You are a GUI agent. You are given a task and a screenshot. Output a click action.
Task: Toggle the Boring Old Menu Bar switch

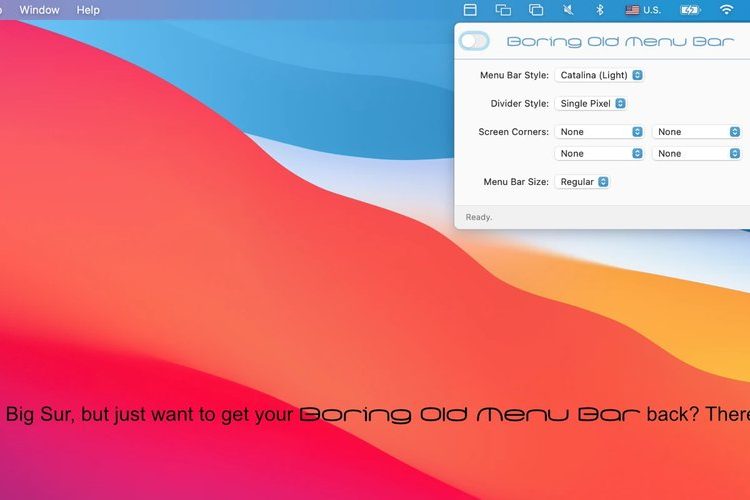[474, 41]
